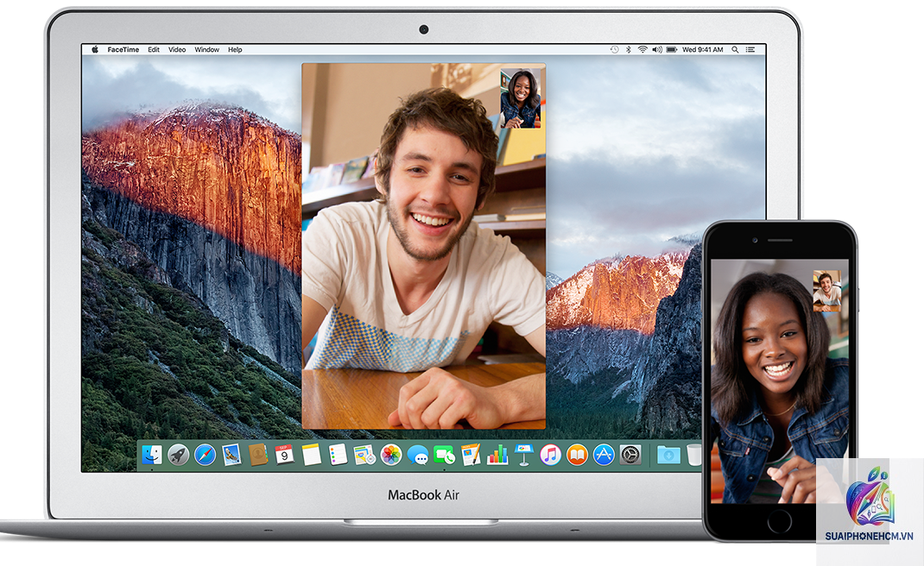This screenshot has height=566, width=924.
Task: Click the battery status icon
Action: point(672,49)
